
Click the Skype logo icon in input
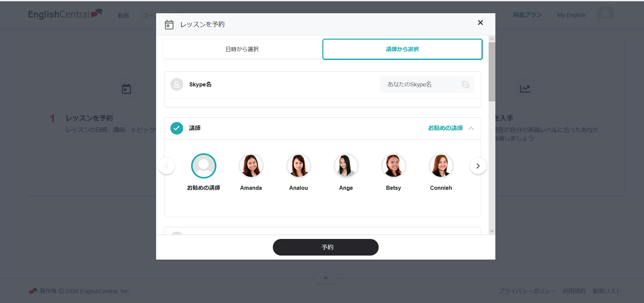pyautogui.click(x=466, y=84)
